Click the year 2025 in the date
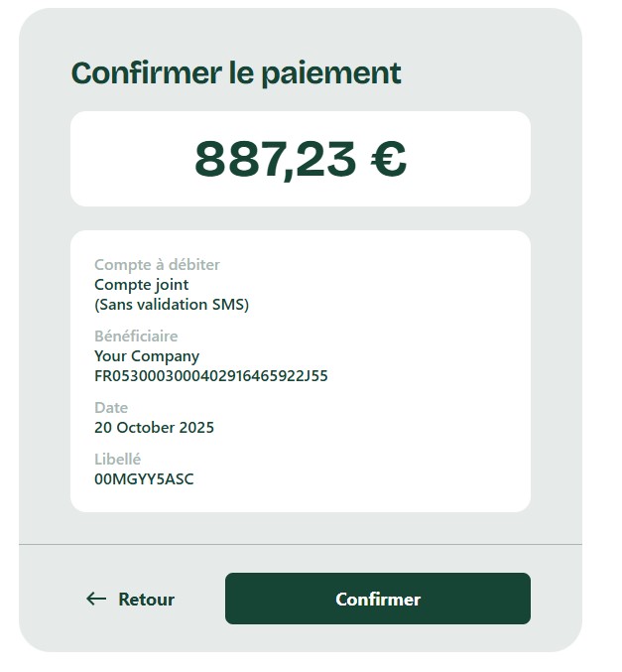The width and height of the screenshot is (622, 672). click(195, 428)
